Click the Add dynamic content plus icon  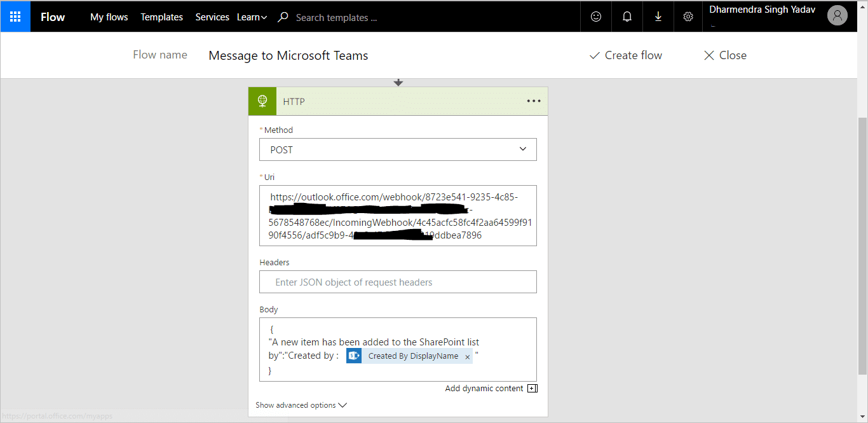pyautogui.click(x=532, y=389)
